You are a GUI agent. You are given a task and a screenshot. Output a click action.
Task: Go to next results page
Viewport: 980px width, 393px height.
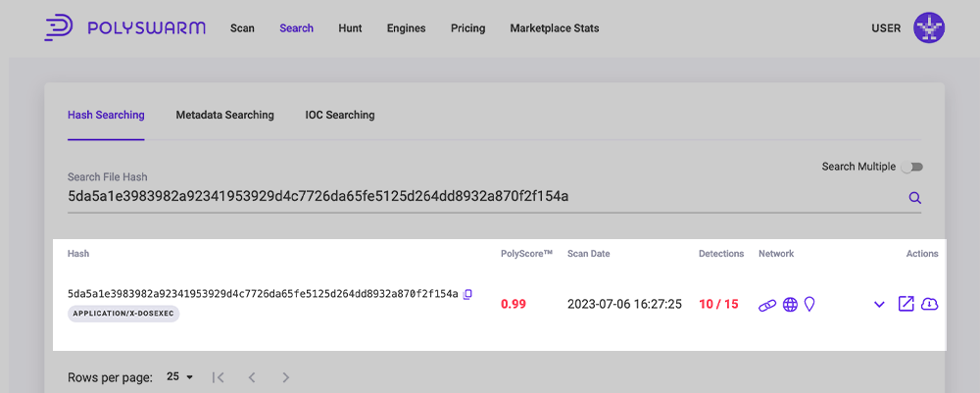point(285,377)
